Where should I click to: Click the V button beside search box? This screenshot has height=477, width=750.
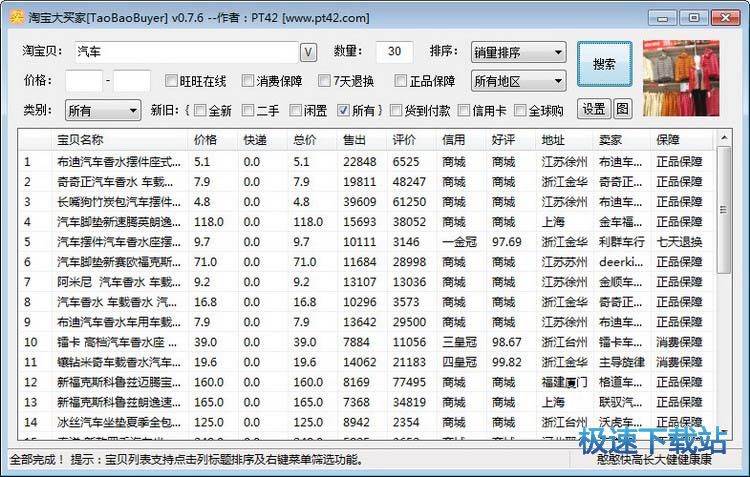[308, 52]
